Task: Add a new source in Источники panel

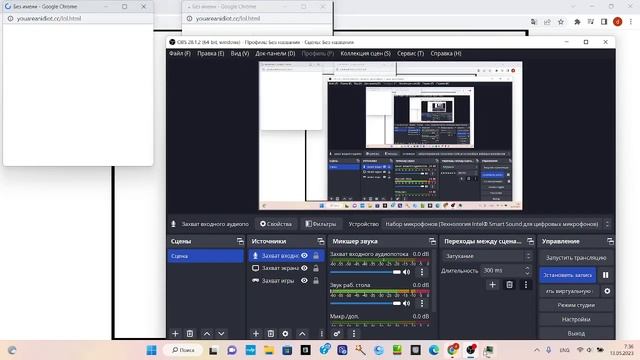Action: (x=256, y=333)
